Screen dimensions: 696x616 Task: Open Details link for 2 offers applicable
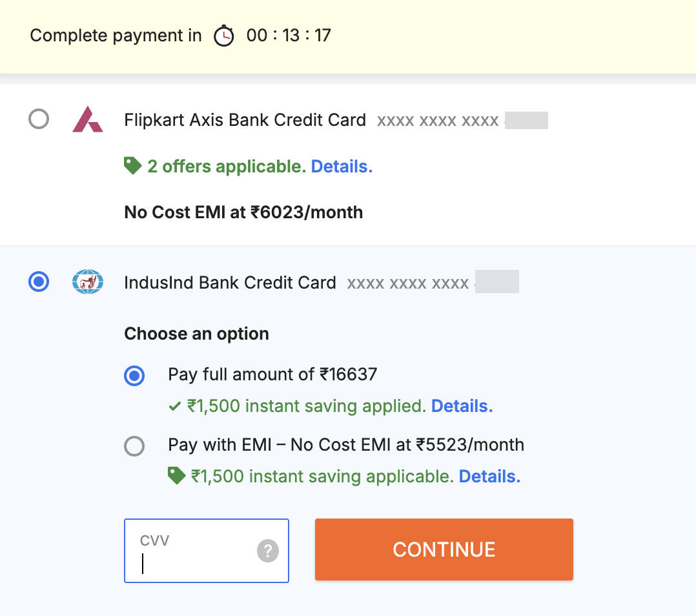[342, 167]
